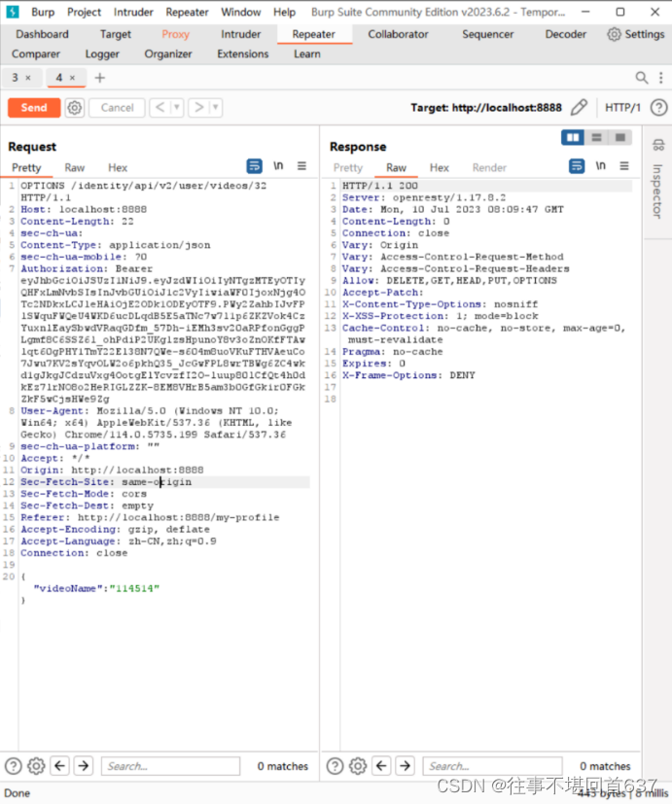Open response Hex view tab
Viewport: 672px width, 804px height.
tap(440, 167)
